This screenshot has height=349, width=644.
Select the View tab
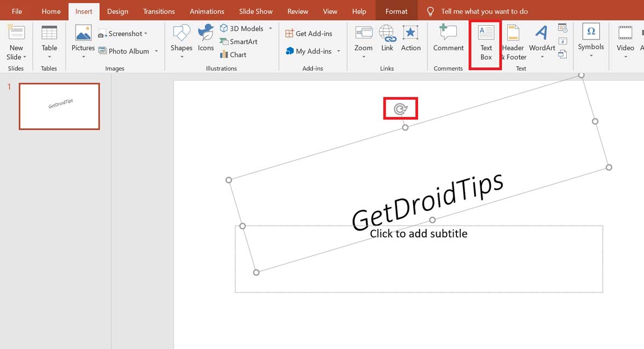[330, 12]
